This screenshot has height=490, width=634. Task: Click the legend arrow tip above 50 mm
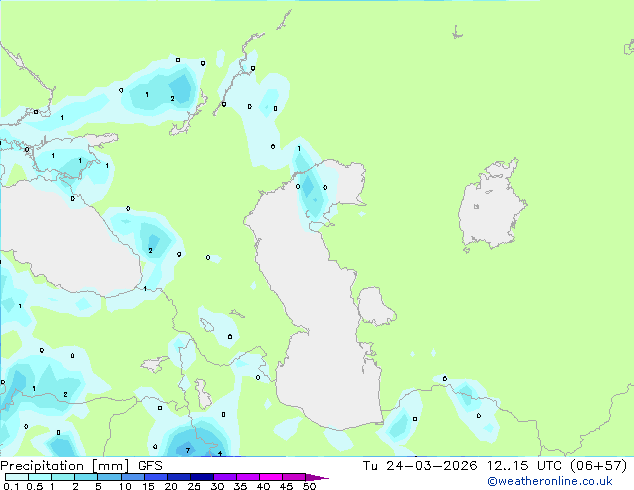coord(318,477)
